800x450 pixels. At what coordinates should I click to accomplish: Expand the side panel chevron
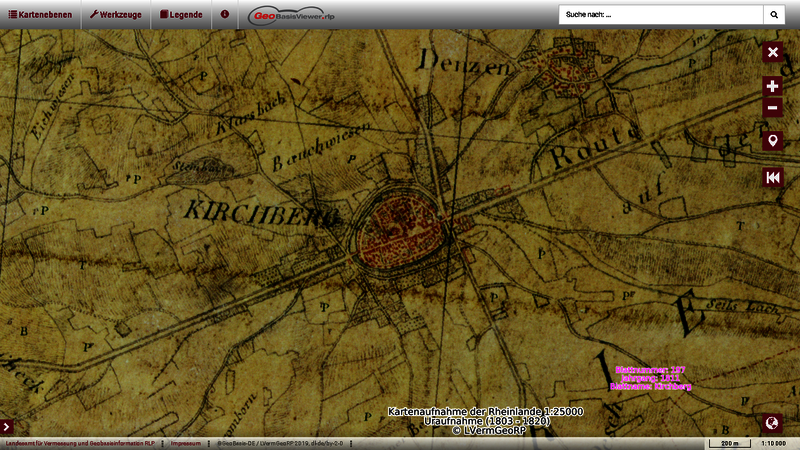pos(6,427)
